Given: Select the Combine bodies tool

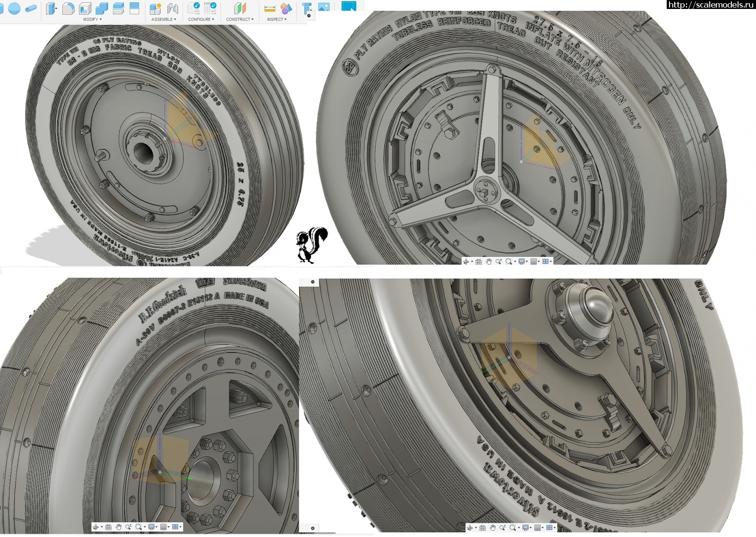Looking at the screenshot, I should (x=102, y=8).
